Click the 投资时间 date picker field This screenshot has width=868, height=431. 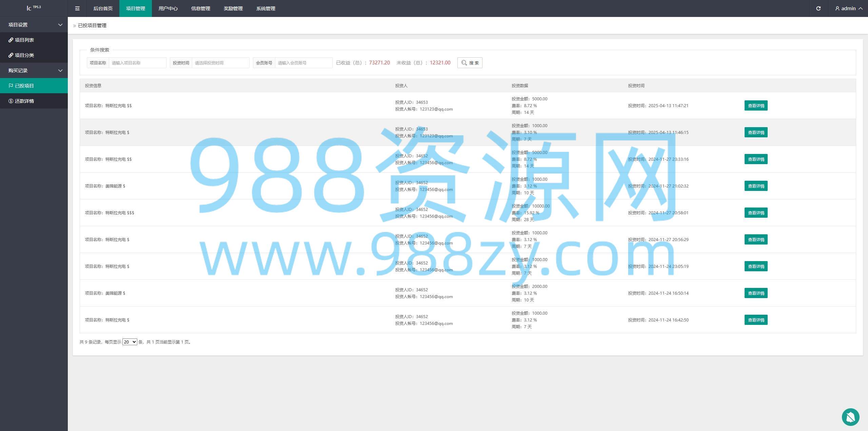click(x=220, y=63)
